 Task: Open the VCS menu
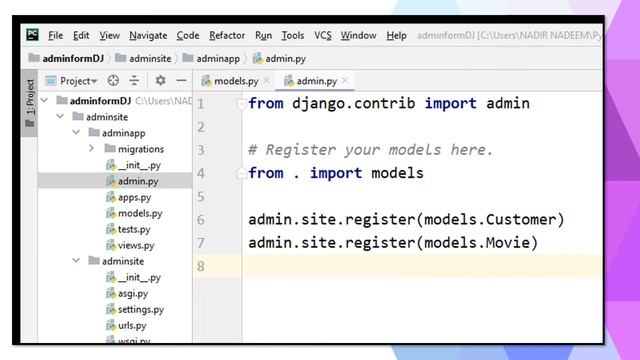322,36
